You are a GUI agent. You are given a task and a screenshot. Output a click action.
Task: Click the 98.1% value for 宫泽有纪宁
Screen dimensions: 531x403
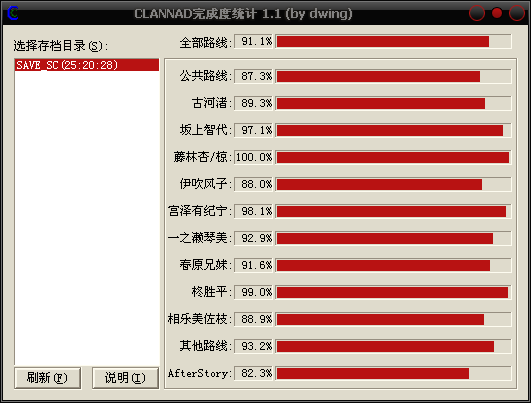[254, 211]
